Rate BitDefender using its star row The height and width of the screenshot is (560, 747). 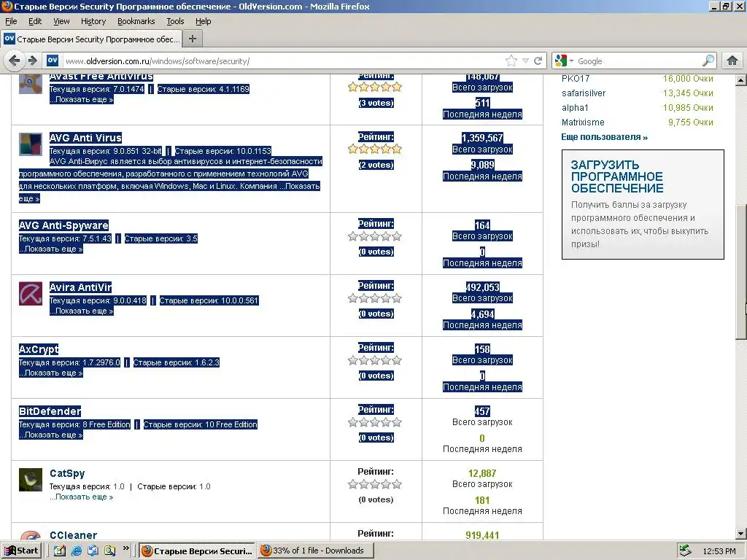point(375,422)
